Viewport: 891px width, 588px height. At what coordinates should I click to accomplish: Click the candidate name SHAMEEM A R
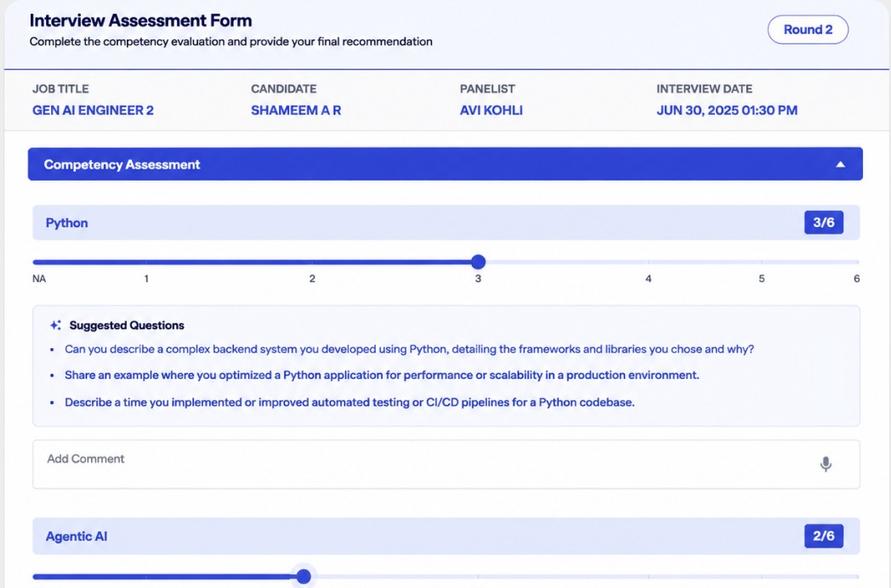click(296, 110)
